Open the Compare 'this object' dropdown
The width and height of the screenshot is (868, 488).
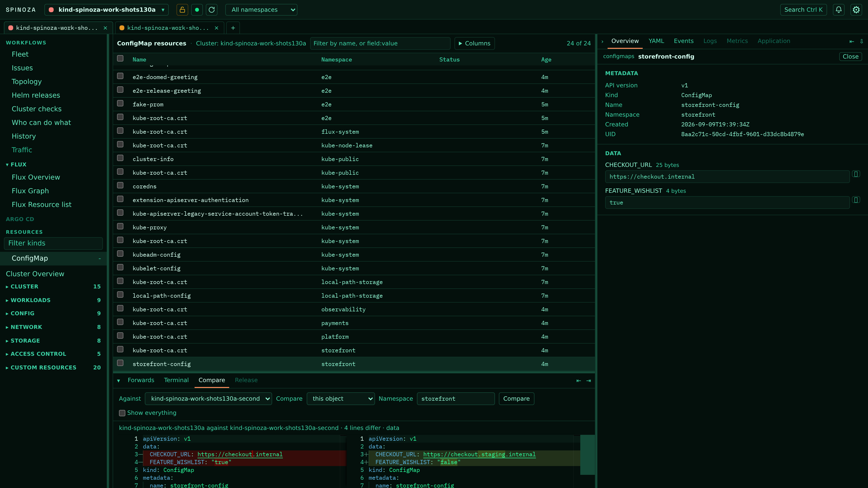click(341, 399)
